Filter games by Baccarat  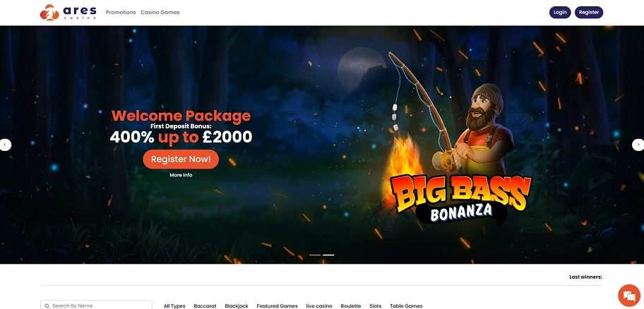[x=205, y=305]
